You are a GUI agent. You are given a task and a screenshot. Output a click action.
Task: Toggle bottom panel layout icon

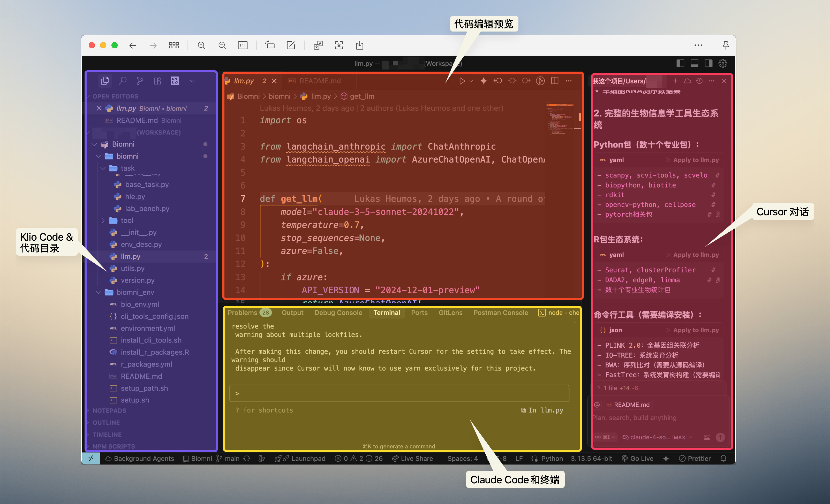(x=694, y=63)
